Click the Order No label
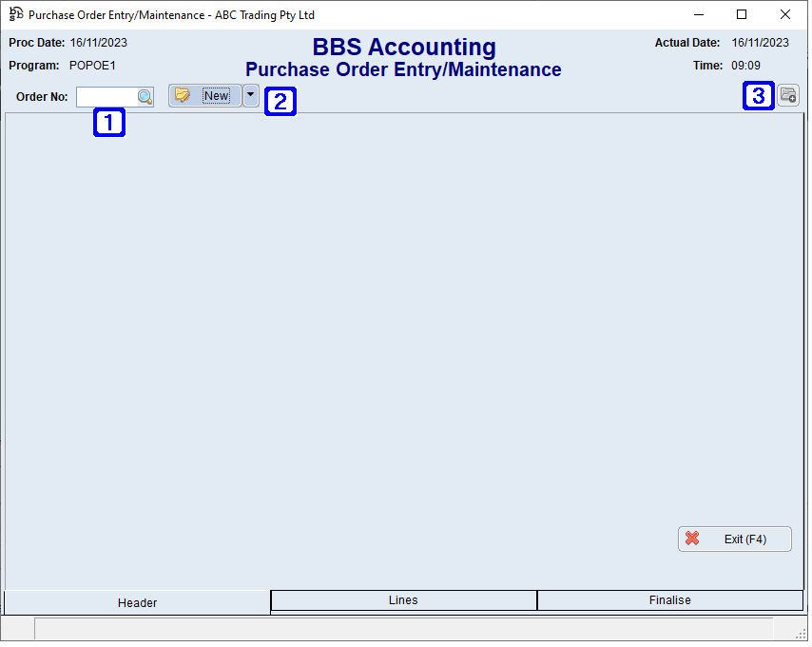 click(40, 96)
